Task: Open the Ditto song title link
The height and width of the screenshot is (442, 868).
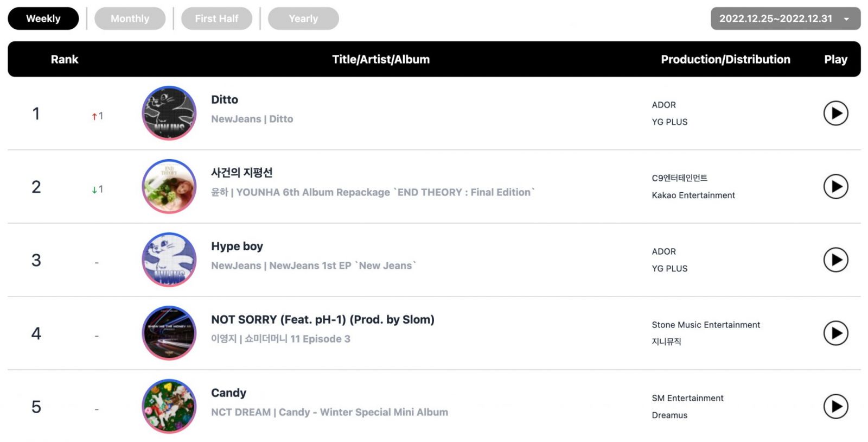Action: (x=225, y=100)
